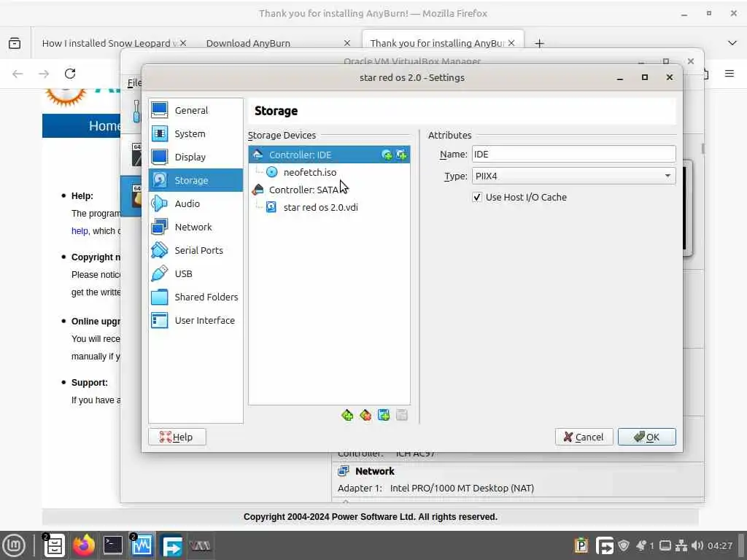Edit the controller Name field

573,155
